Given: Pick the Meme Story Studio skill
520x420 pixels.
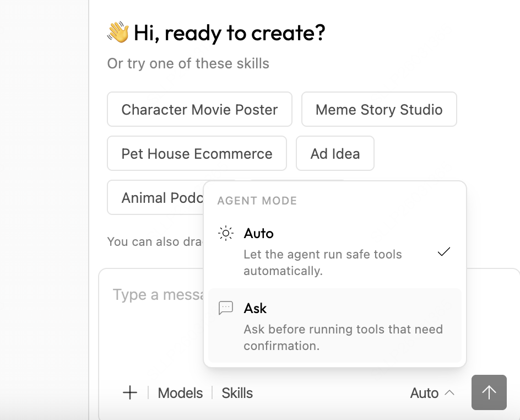Looking at the screenshot, I should 379,109.
